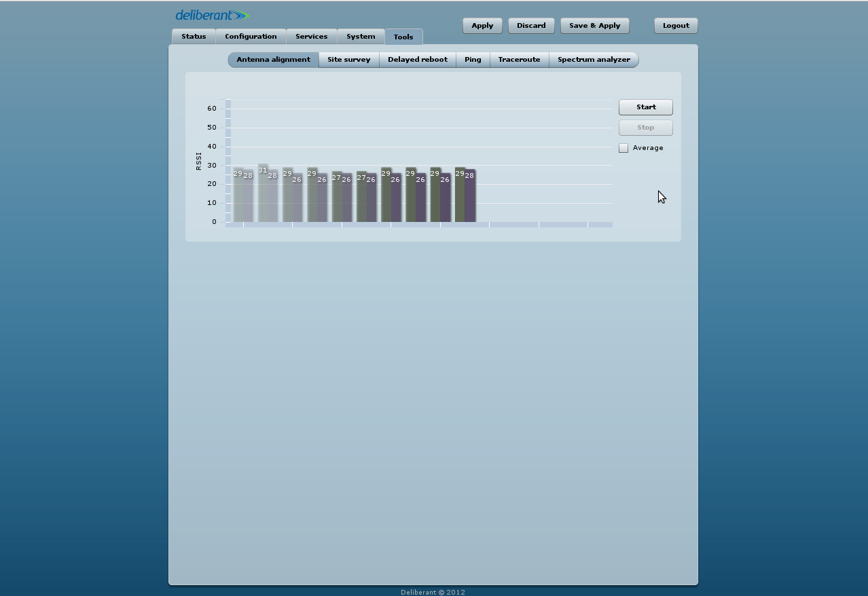Select the Tools tab
Viewport: 868px width, 596px height.
(403, 37)
